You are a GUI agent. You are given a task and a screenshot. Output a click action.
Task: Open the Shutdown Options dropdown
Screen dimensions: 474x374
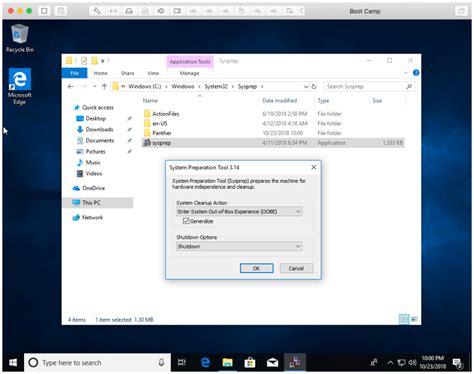pyautogui.click(x=239, y=246)
